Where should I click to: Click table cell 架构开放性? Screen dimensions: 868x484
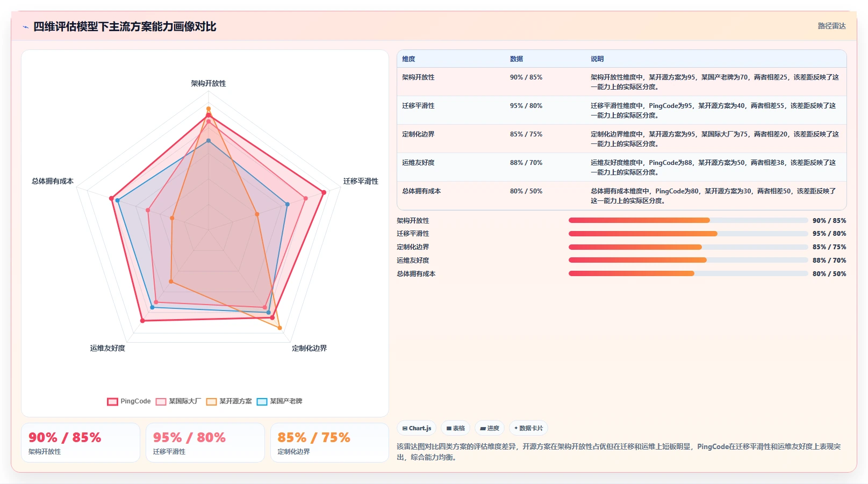418,77
